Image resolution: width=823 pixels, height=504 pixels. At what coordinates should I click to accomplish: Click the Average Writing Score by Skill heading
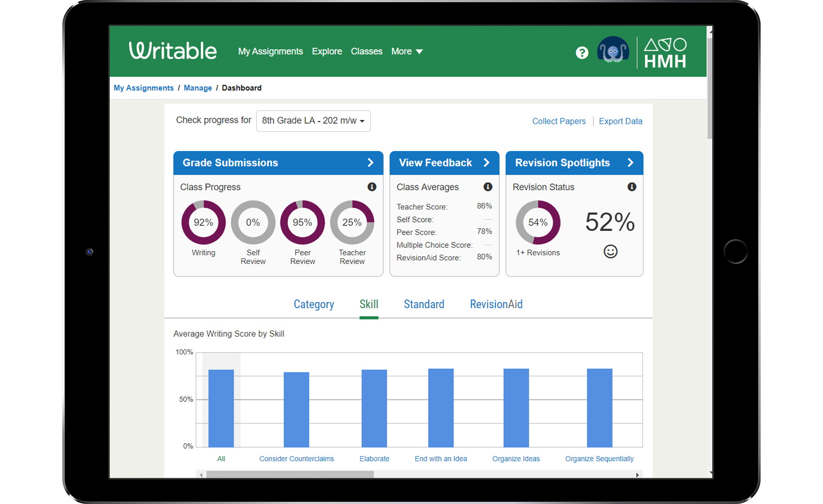[229, 334]
